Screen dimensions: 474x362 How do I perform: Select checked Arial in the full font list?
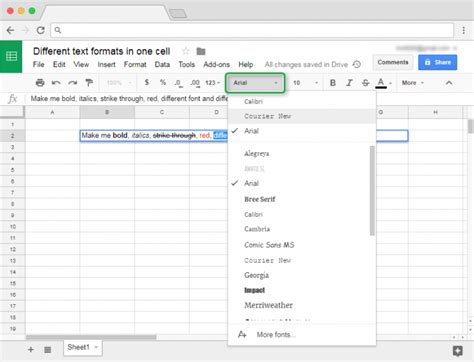click(x=299, y=183)
